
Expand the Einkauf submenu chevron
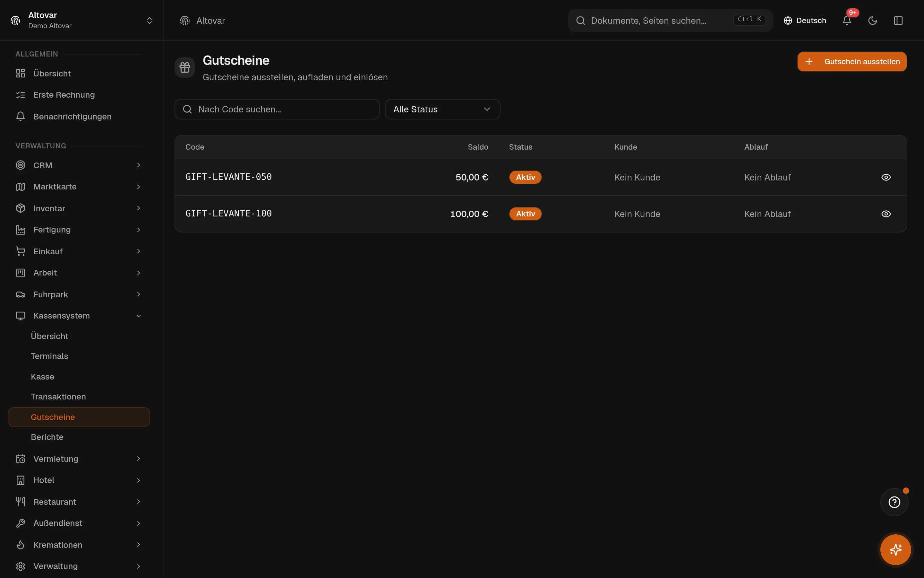(x=139, y=251)
